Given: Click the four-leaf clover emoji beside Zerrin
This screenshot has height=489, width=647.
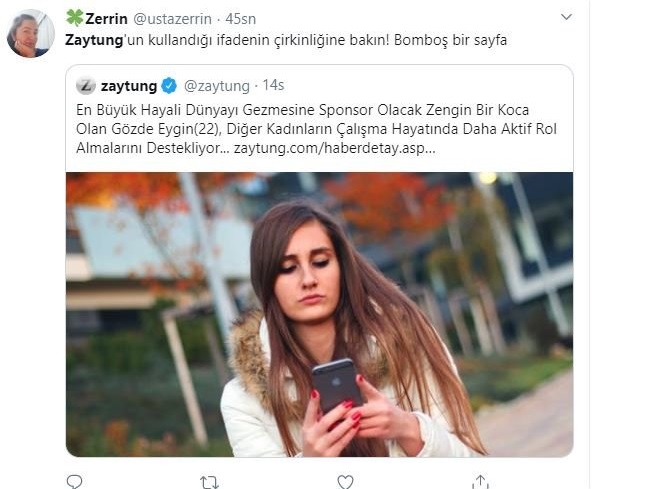Looking at the screenshot, I should pyautogui.click(x=75, y=18).
